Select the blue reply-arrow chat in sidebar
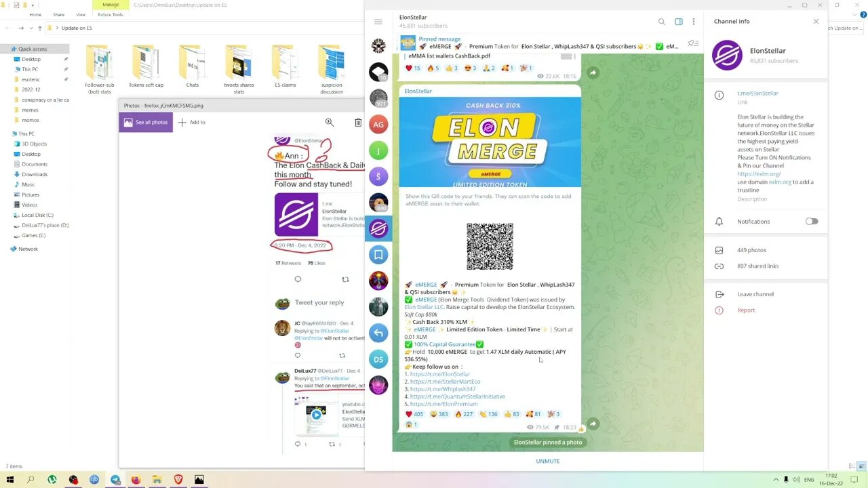 pyautogui.click(x=378, y=333)
